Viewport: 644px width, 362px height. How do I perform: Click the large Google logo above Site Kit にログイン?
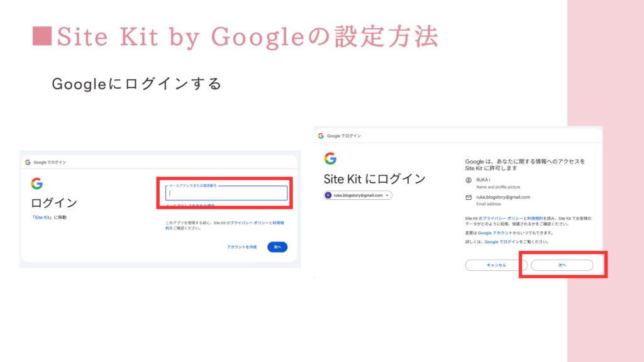(330, 158)
